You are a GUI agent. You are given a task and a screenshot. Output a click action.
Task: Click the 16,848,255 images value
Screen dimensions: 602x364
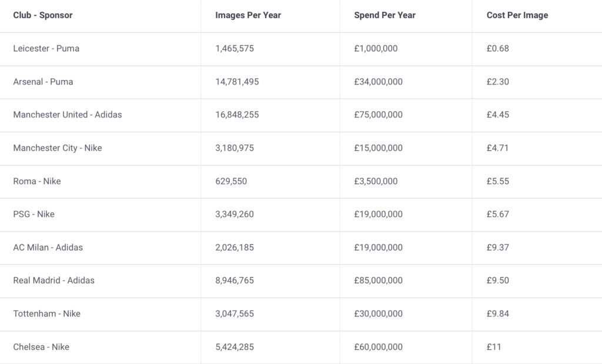pyautogui.click(x=237, y=115)
